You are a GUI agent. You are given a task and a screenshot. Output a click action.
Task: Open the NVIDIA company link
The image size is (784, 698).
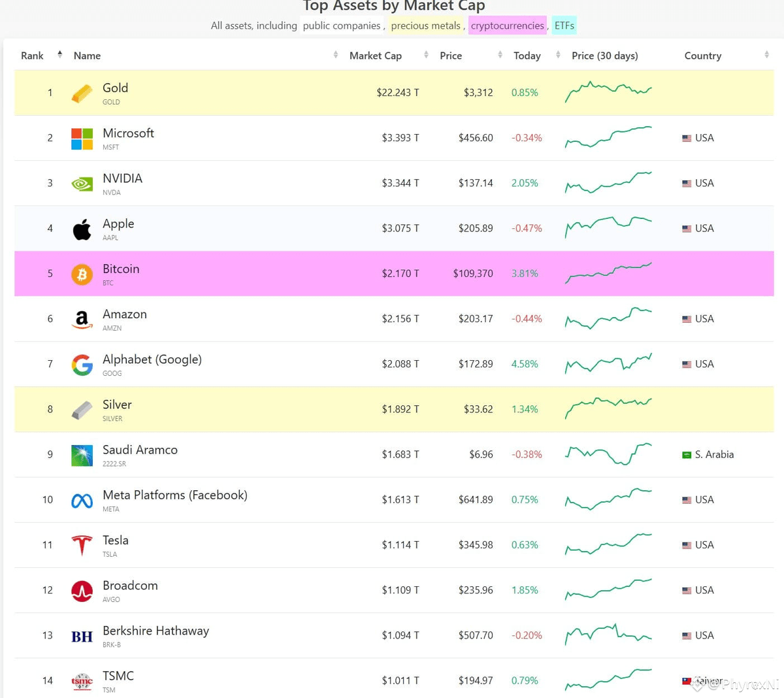click(122, 178)
